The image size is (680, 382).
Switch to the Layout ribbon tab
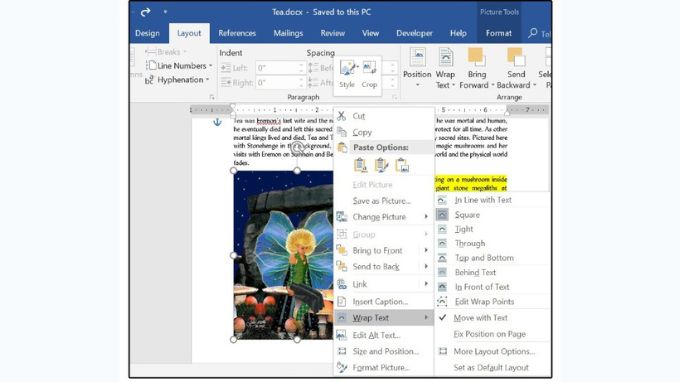coord(189,33)
